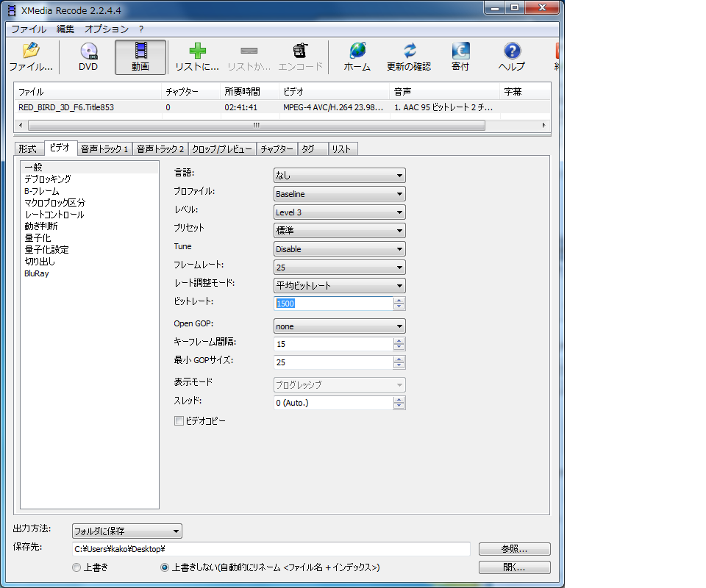Expand the Open GOP none dropdown
Viewport: 706px width, 588px height.
coord(340,326)
